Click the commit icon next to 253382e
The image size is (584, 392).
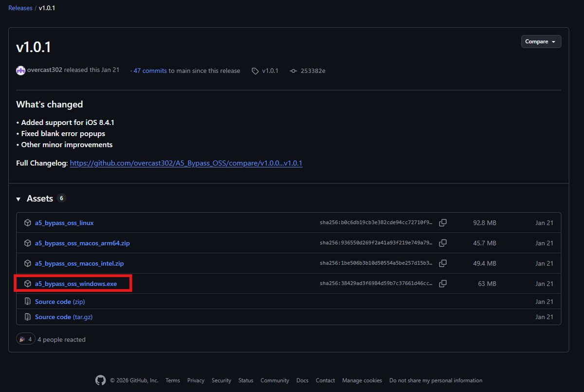(293, 71)
